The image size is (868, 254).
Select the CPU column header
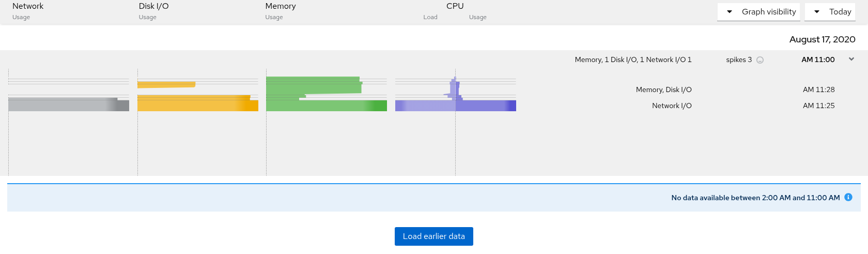455,6
